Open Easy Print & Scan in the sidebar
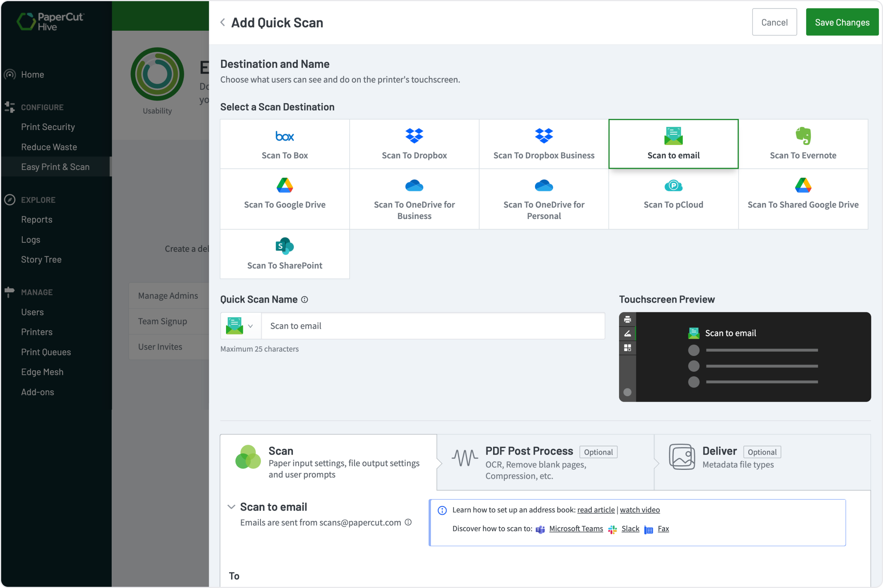This screenshot has width=883, height=588. click(x=55, y=167)
